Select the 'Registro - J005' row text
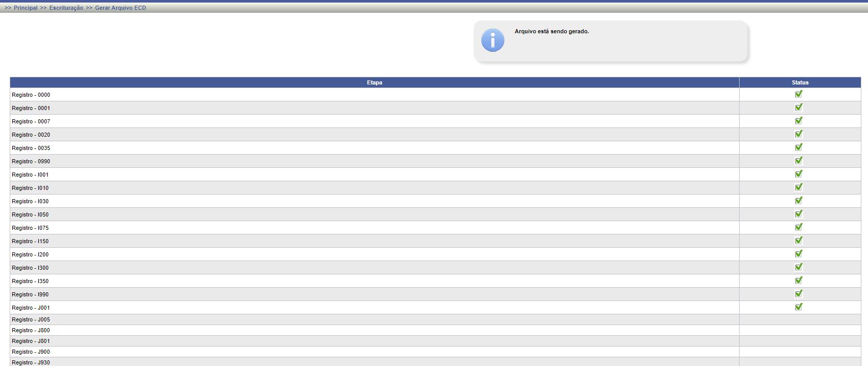Viewport: 868px width, 366px height. (x=31, y=319)
